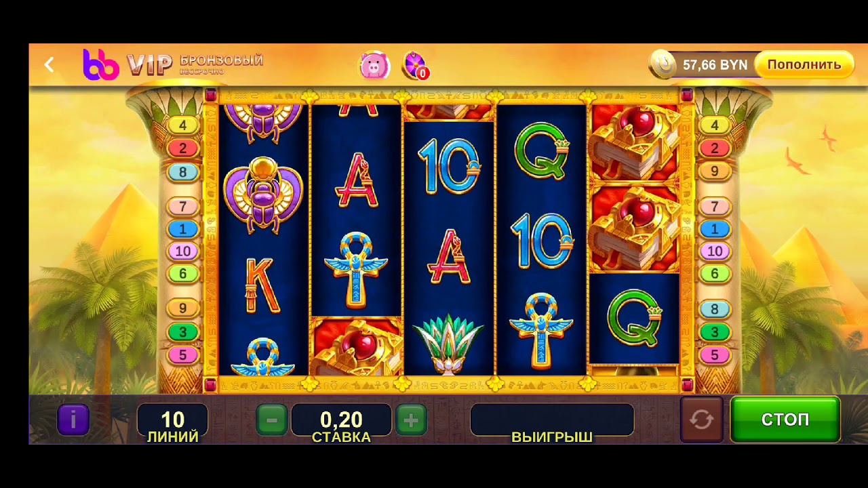
Task: Decrease bet with the minus button
Action: pyautogui.click(x=272, y=420)
